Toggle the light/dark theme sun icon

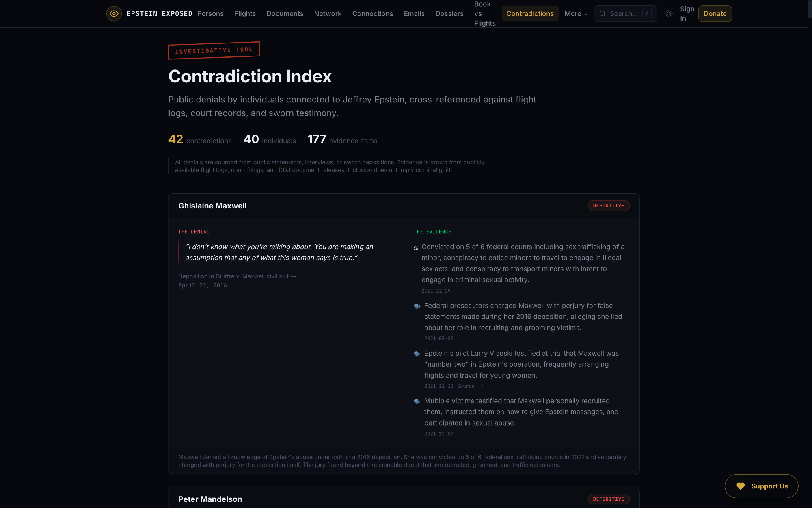(x=669, y=14)
